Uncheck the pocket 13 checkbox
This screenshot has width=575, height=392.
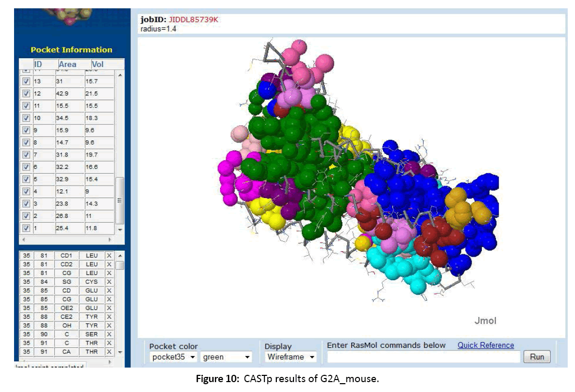tap(26, 81)
